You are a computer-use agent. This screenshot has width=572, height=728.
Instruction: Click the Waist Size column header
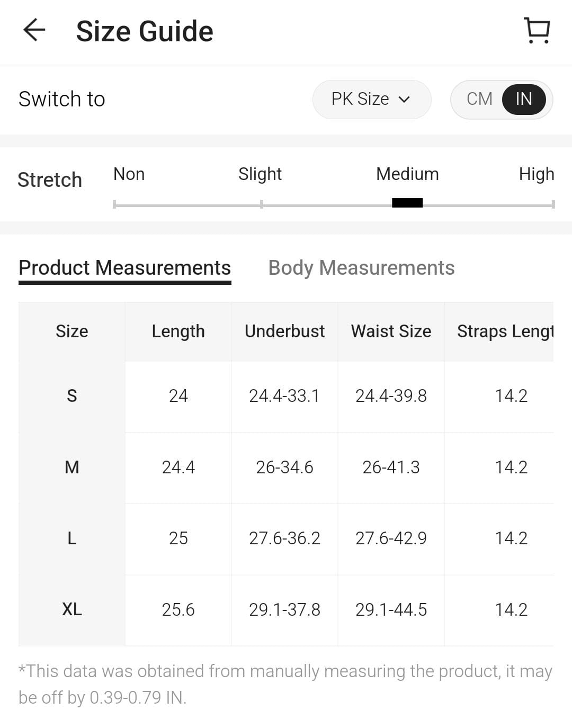point(391,331)
